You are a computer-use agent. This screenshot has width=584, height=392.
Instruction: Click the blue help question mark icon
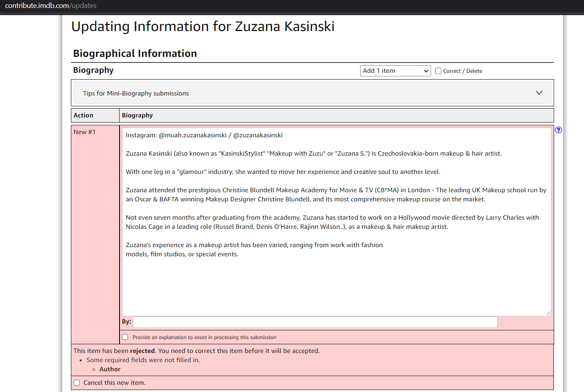tap(559, 130)
